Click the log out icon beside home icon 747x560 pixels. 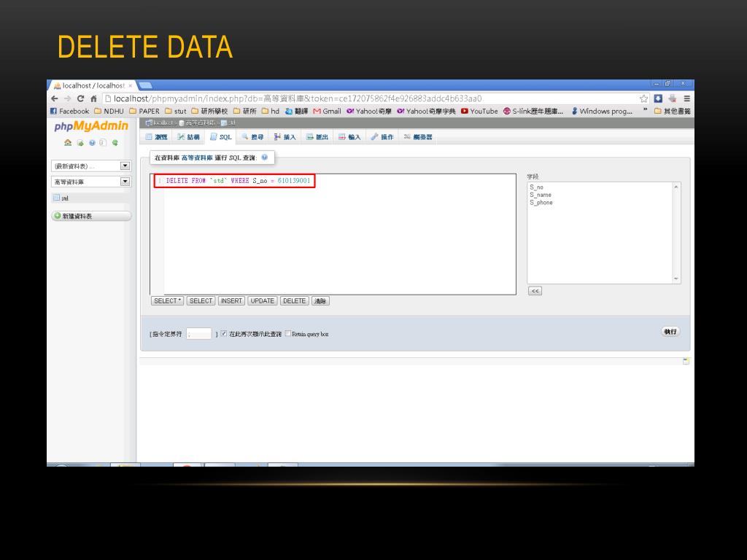[x=80, y=143]
